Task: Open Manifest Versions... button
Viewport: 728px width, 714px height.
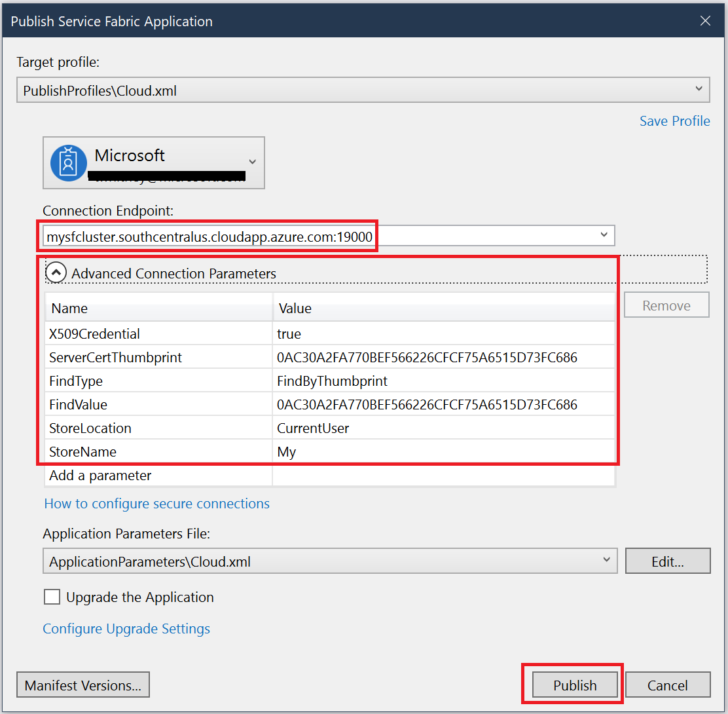Action: point(83,685)
